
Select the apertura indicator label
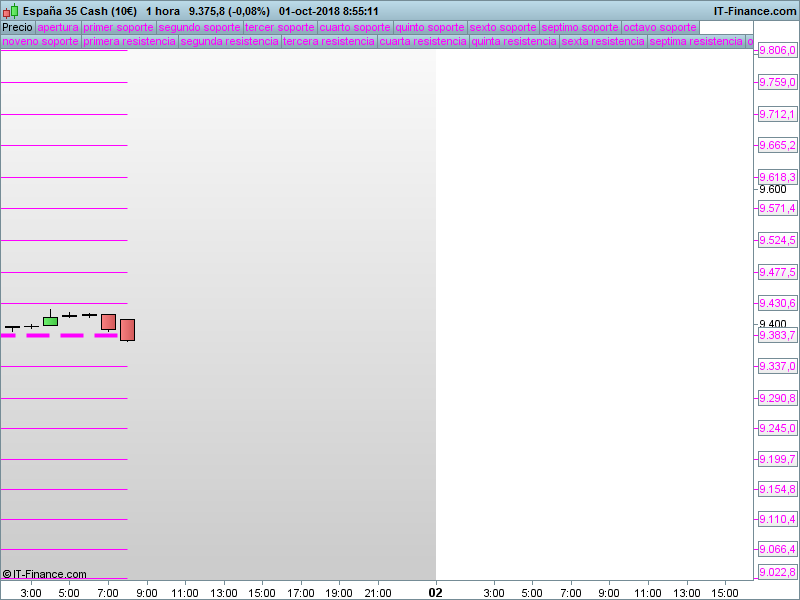(58, 27)
